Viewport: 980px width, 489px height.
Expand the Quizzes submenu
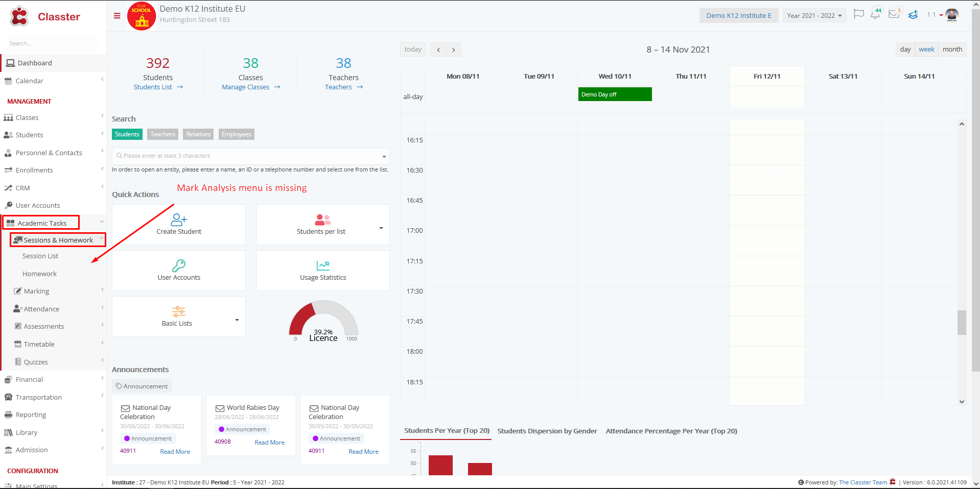[102, 360]
